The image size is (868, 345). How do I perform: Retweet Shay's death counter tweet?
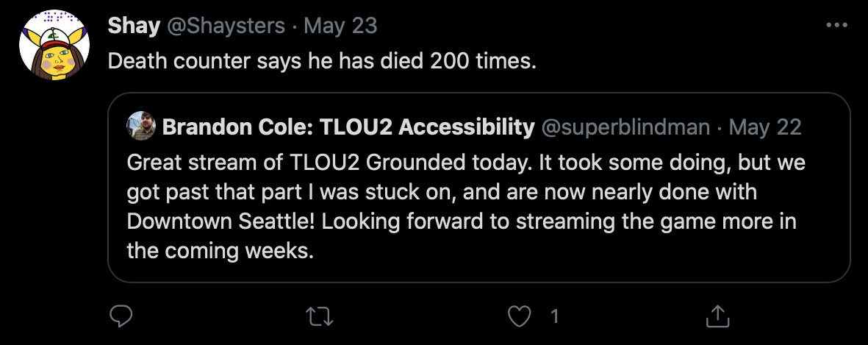(320, 316)
